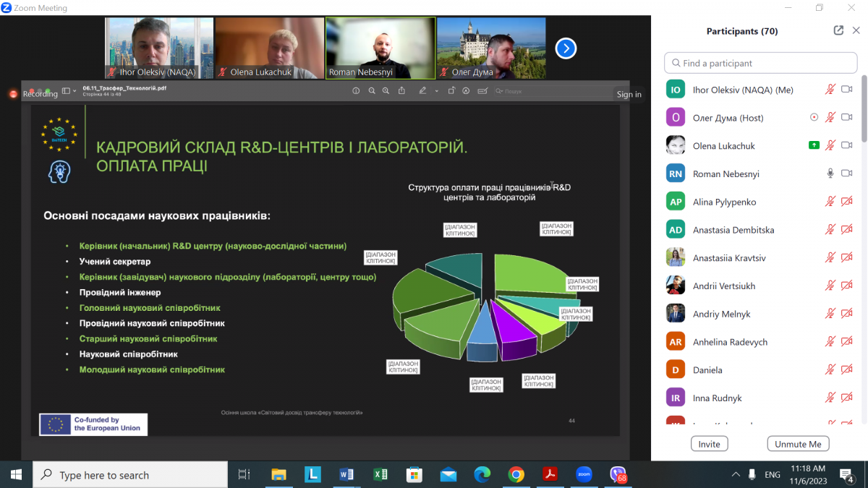Click the participants list scrollbar
The height and width of the screenshot is (488, 868).
click(x=864, y=108)
